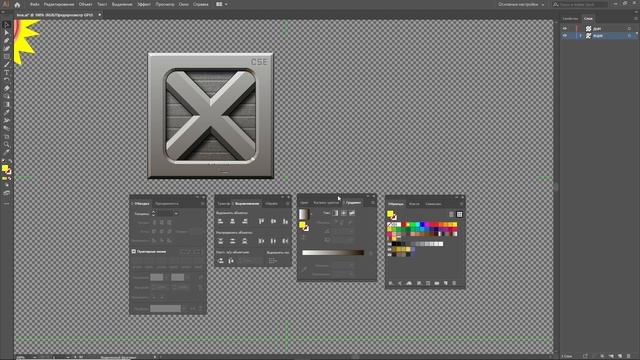
Task: Click horizontal distribute spacing icon
Action: [x=231, y=260]
